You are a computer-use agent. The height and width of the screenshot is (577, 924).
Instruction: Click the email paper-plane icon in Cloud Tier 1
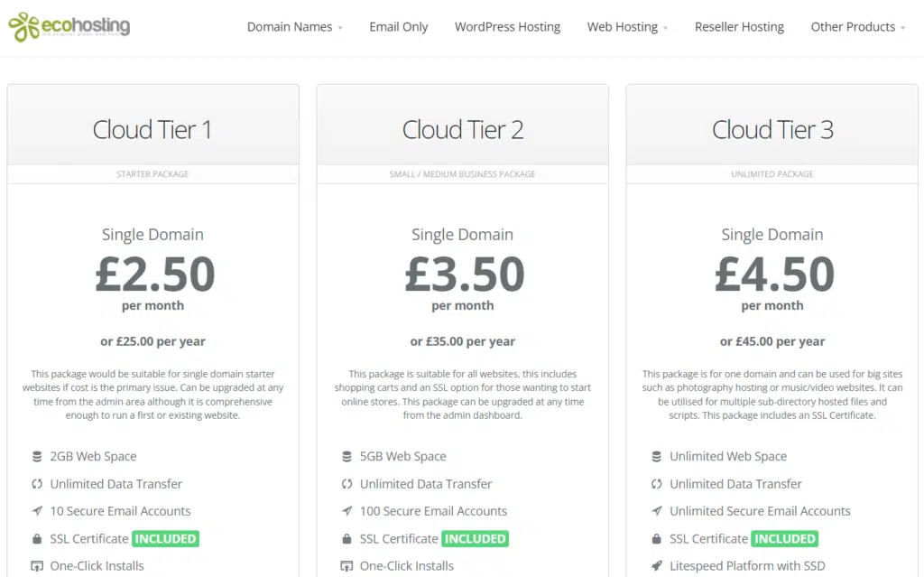pyautogui.click(x=37, y=511)
